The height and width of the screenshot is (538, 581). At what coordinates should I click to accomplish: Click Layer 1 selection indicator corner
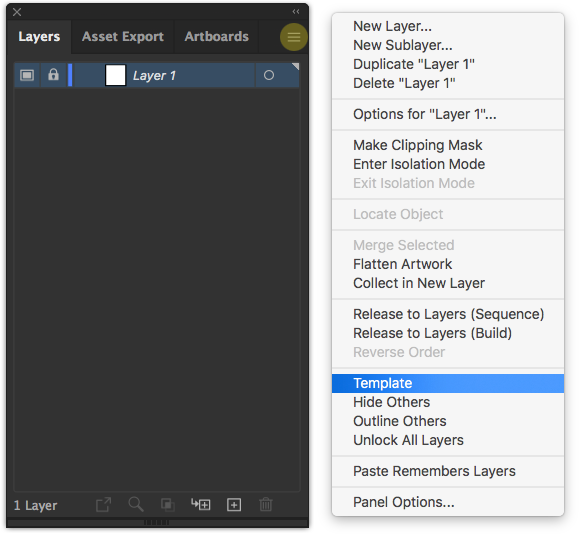(x=295, y=66)
